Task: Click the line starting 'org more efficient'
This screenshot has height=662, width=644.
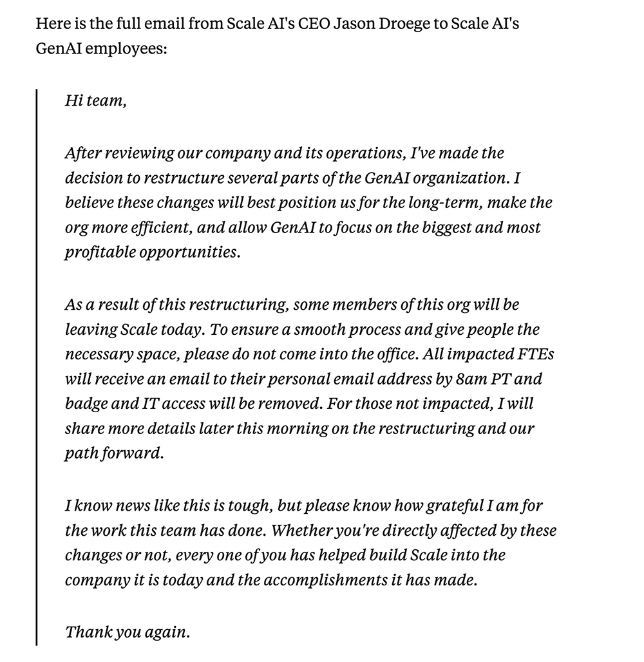Action: 303,227
